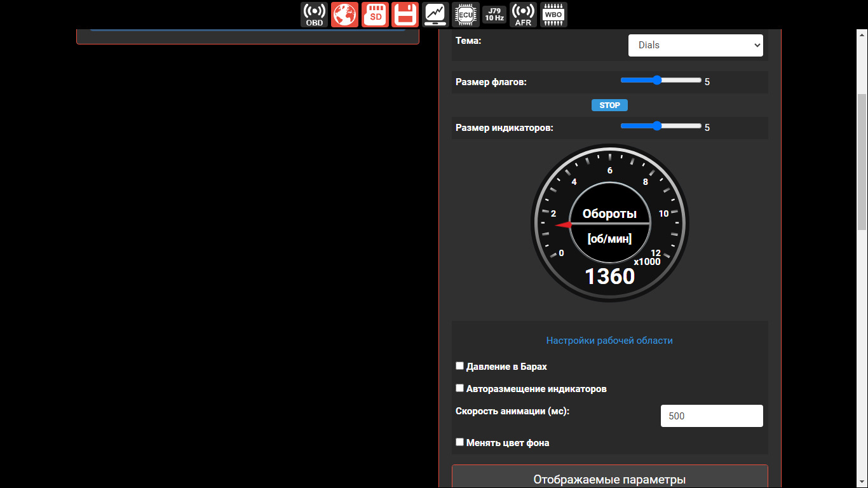Click the x1000 text on the gauge
868x488 pixels.
click(x=647, y=262)
